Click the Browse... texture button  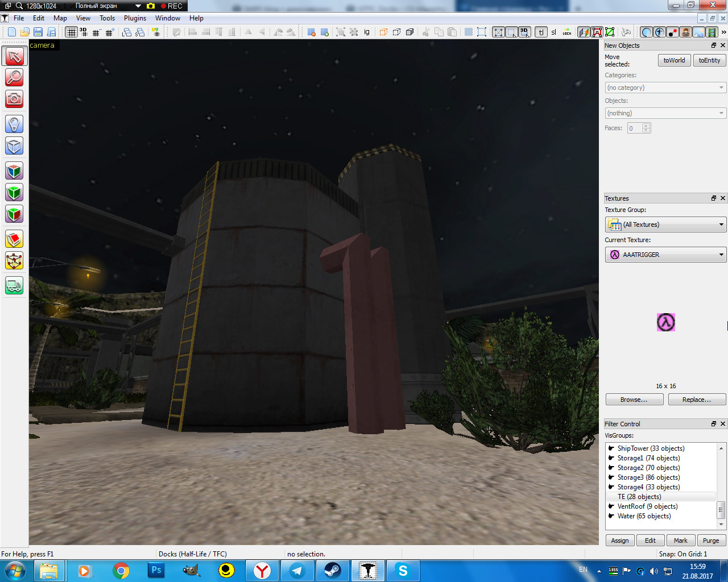coord(634,400)
